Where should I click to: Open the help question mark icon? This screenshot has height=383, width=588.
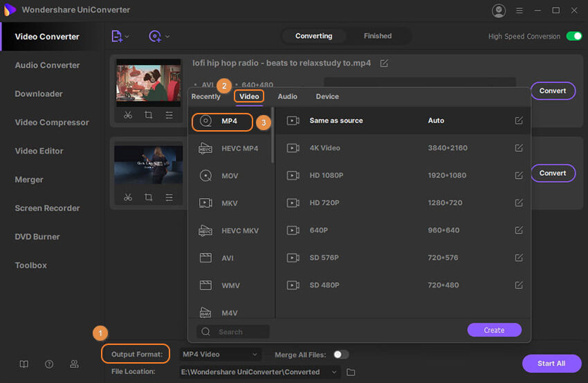click(x=49, y=364)
